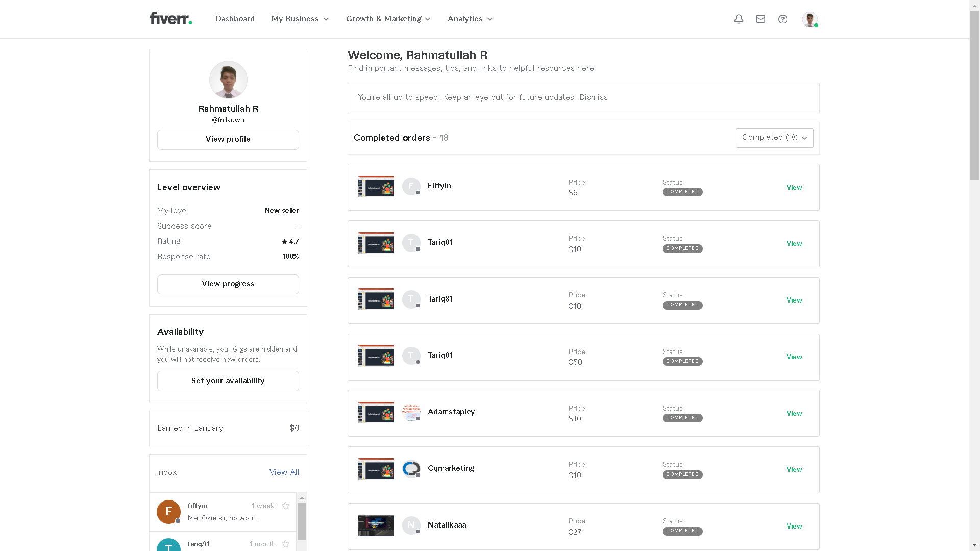Click the Set your availability button
This screenshot has width=980, height=551.
coord(228,381)
